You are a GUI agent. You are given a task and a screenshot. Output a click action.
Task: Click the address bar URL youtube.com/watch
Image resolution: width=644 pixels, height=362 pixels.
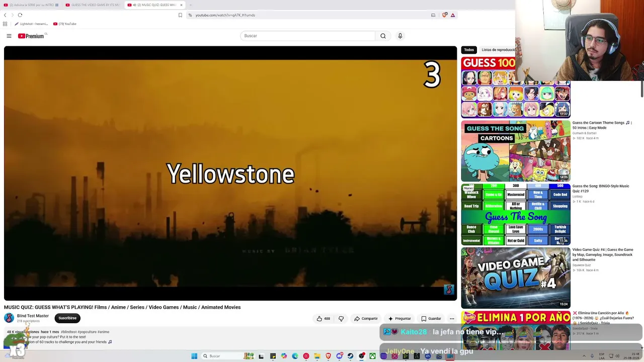225,15
